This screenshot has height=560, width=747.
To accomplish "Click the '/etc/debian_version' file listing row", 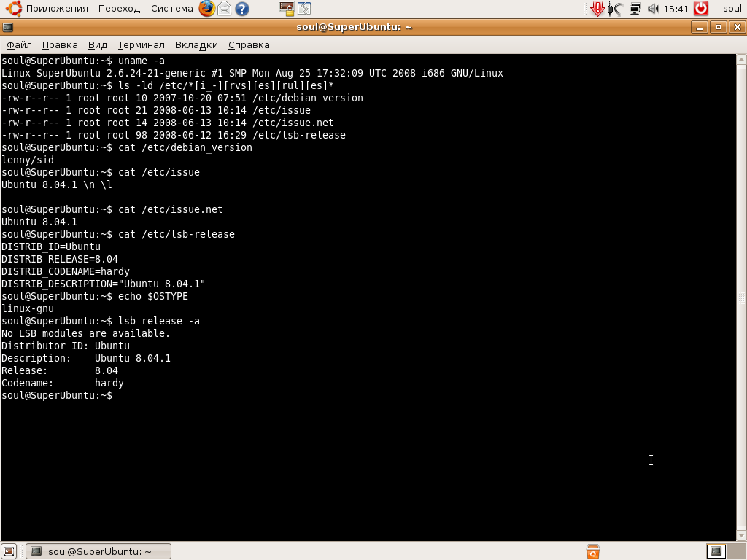I will [182, 98].
